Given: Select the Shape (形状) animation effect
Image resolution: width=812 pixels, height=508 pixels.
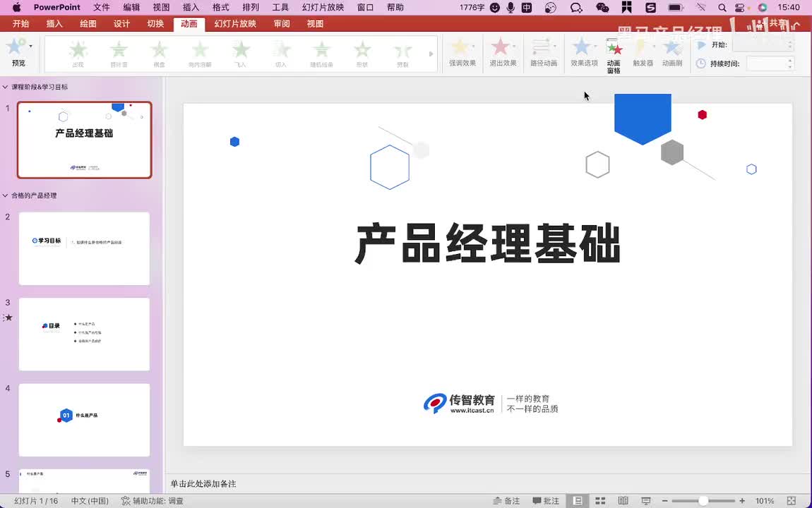Looking at the screenshot, I should 362,54.
